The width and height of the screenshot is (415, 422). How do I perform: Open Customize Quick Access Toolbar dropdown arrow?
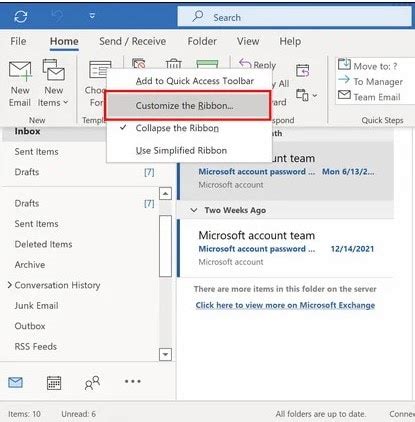point(92,16)
